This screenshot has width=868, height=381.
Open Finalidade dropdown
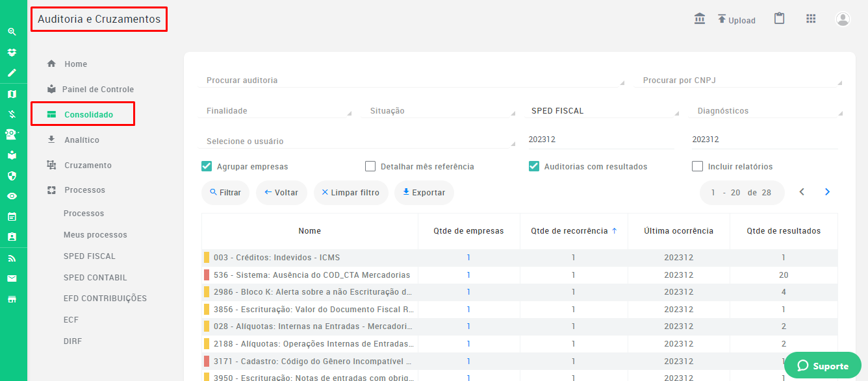[275, 110]
